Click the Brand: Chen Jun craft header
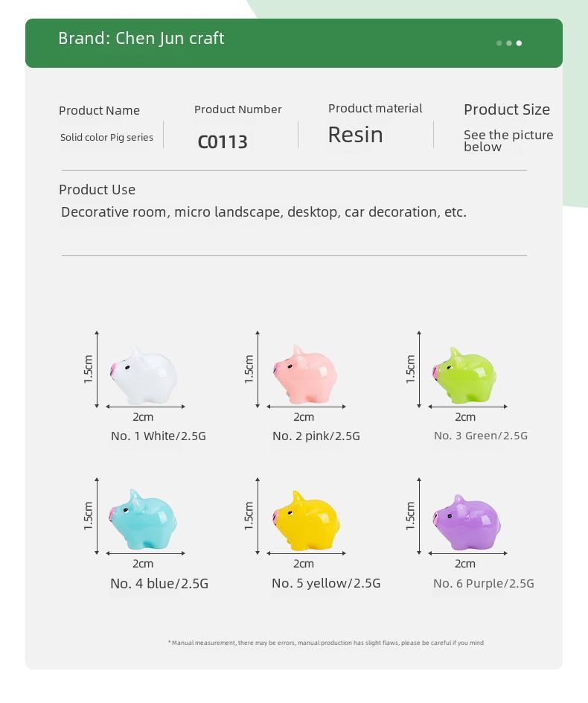Screen dimensions: 588x703 pyautogui.click(x=141, y=39)
